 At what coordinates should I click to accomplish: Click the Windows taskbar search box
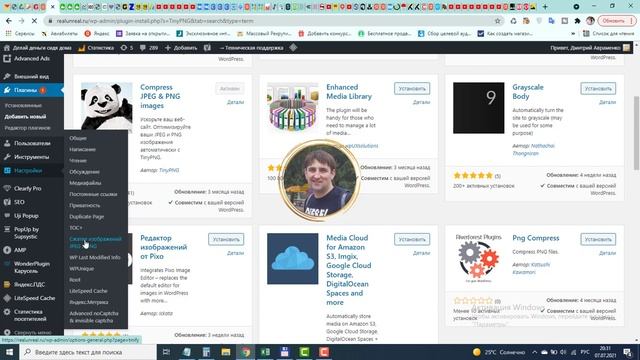(x=88, y=352)
